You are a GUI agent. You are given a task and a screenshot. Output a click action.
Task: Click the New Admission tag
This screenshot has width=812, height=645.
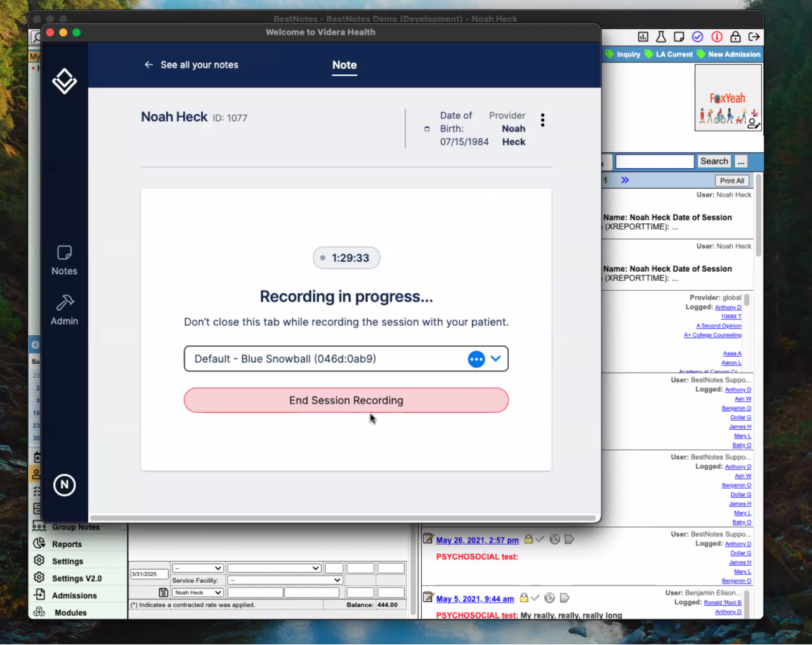pyautogui.click(x=729, y=55)
